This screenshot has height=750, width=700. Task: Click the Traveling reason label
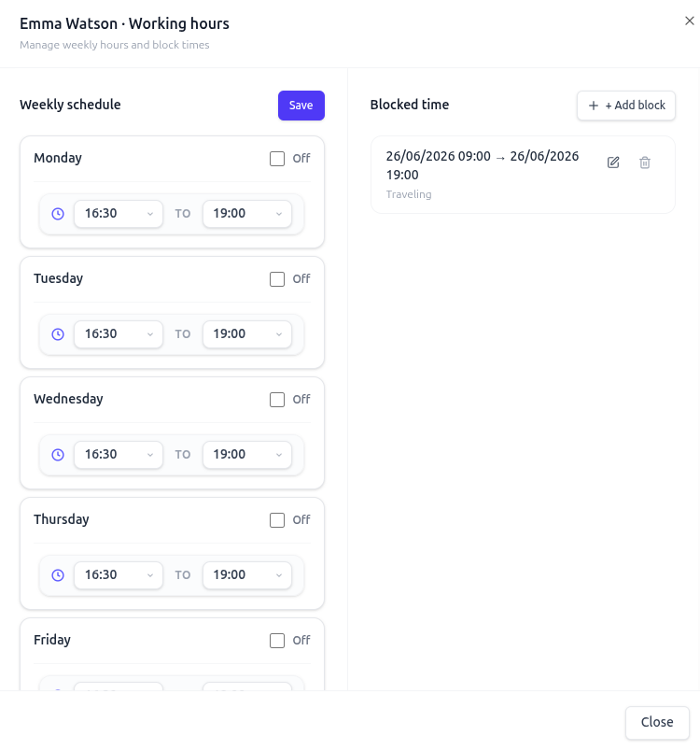[409, 194]
